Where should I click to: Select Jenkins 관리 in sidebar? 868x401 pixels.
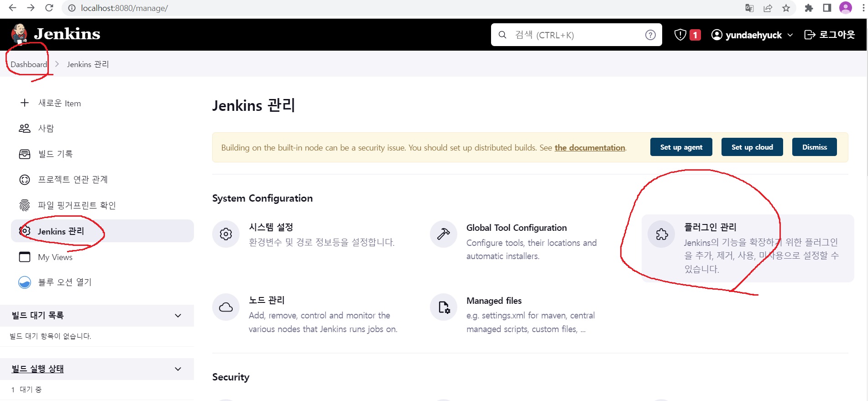[x=102, y=231]
